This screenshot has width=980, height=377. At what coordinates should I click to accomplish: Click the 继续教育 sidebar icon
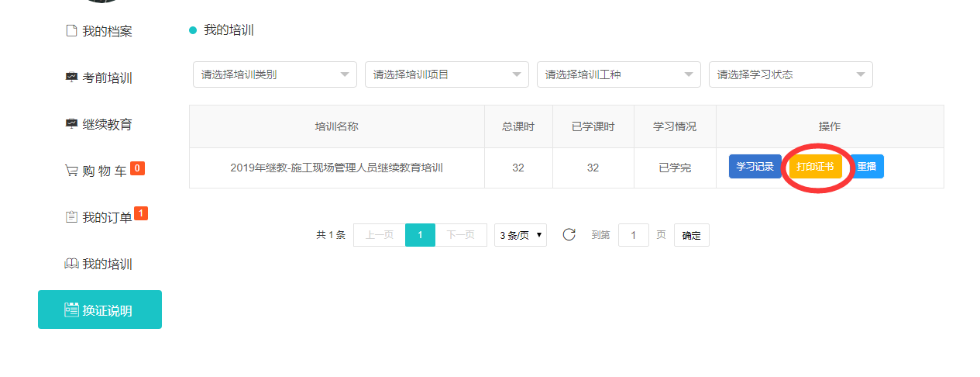tap(71, 124)
